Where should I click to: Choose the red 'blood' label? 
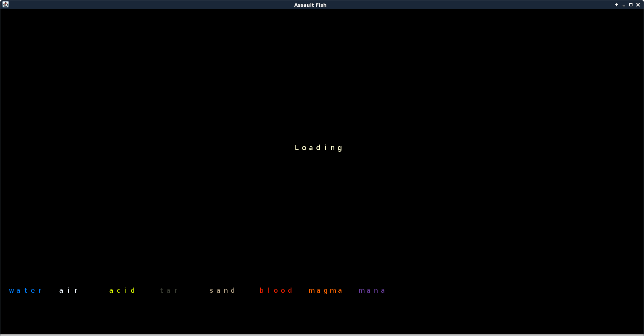click(x=276, y=291)
